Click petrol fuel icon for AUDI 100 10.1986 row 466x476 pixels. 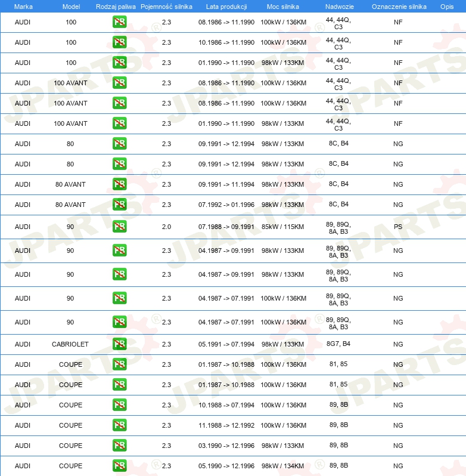click(119, 42)
